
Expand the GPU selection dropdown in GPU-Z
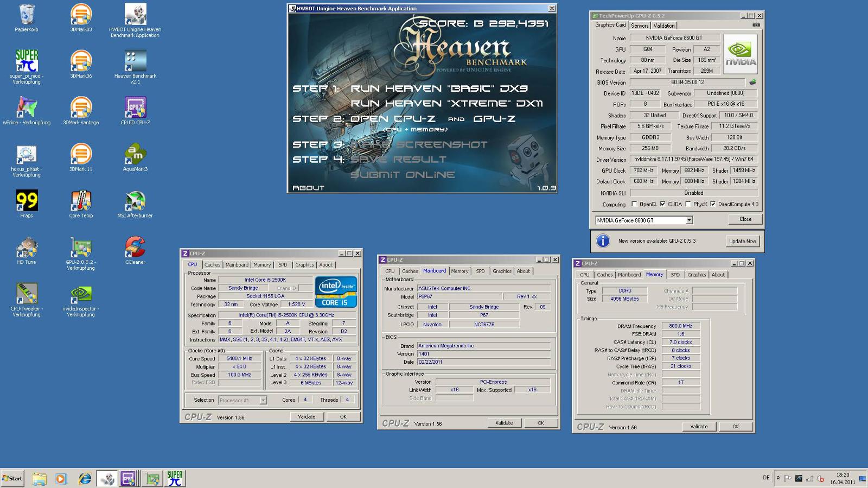689,220
